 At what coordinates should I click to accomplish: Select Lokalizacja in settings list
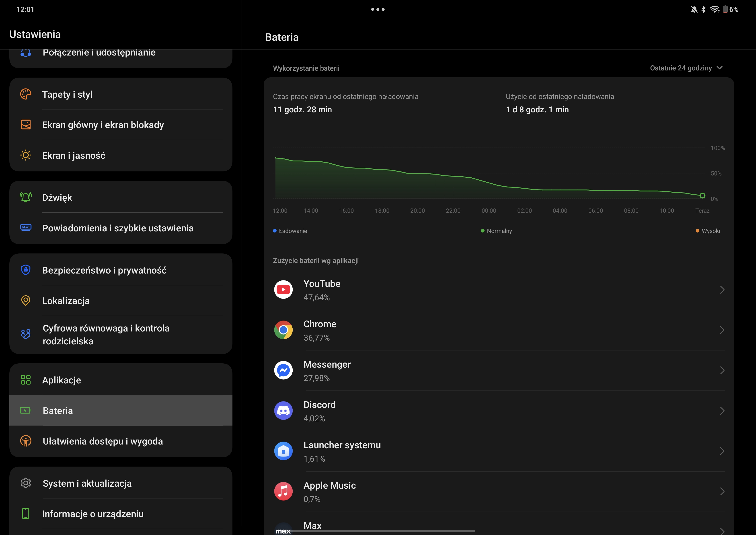coord(121,300)
